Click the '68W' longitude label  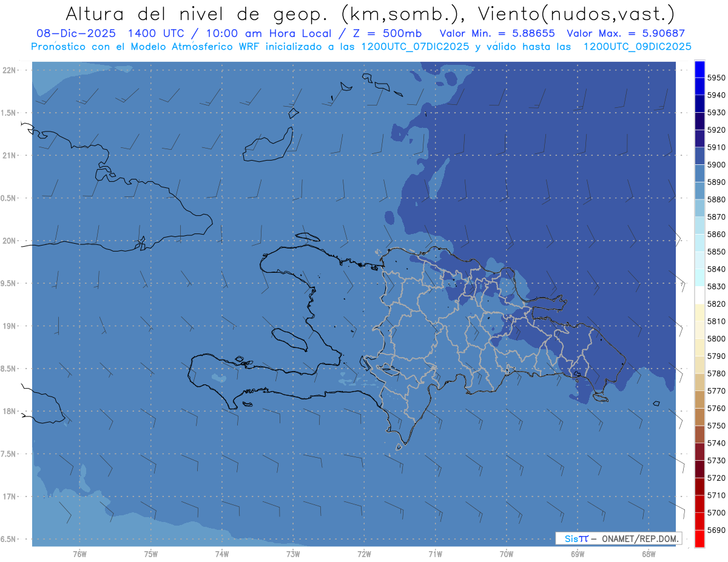coord(649,553)
